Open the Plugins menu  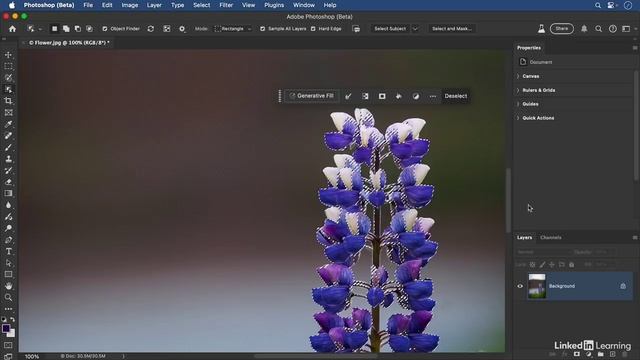[x=274, y=5]
